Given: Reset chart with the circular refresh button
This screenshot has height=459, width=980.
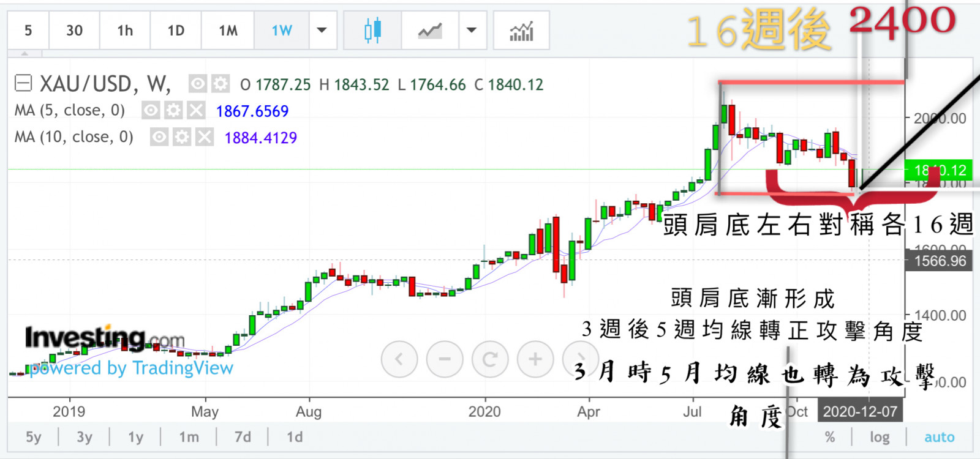Looking at the screenshot, I should coord(490,359).
